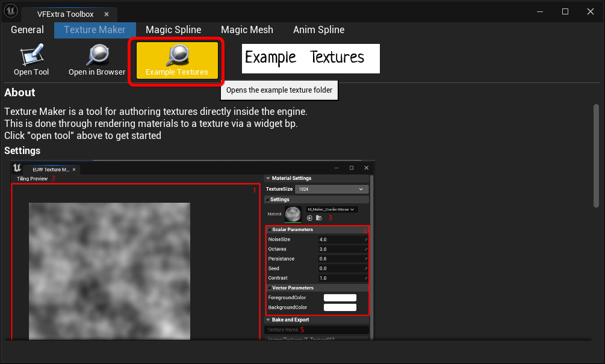Screen dimensions: 605x364
Task: Click the NoiseSize parameter label
Action: click(x=279, y=239)
